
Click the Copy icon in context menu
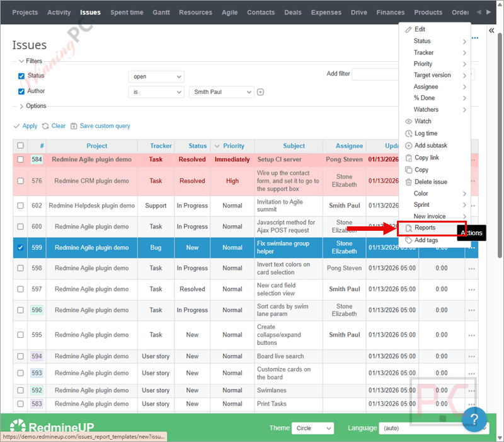point(408,170)
